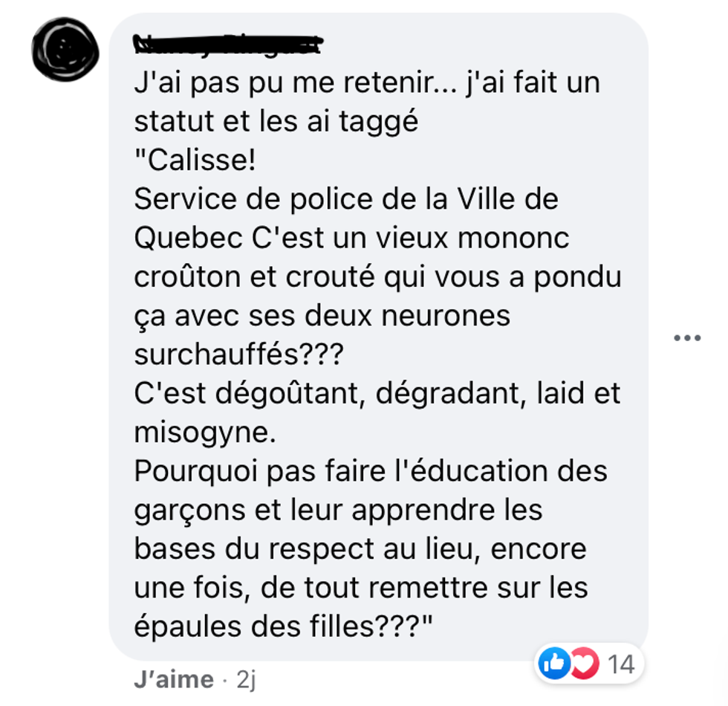
Task: Open the three-dot comment options menu
Action: coord(687,338)
